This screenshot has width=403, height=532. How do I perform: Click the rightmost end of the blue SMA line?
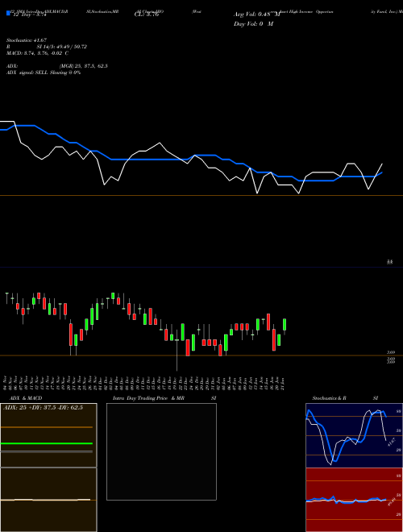(x=382, y=172)
